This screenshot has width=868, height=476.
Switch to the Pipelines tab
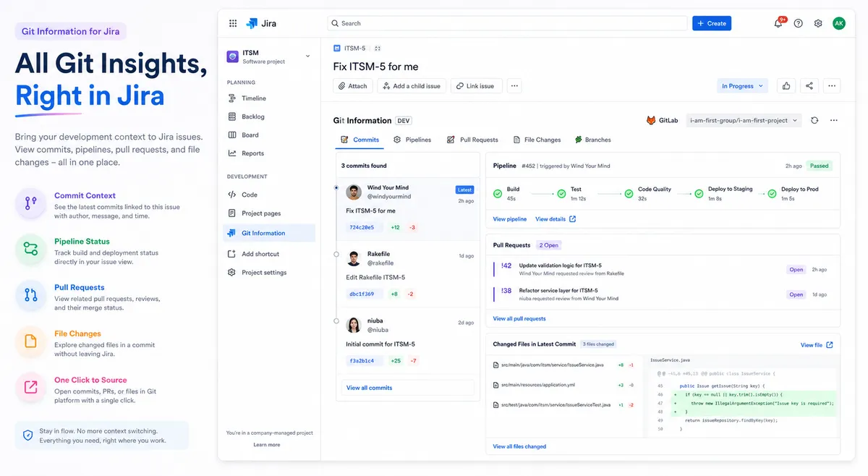(x=412, y=140)
